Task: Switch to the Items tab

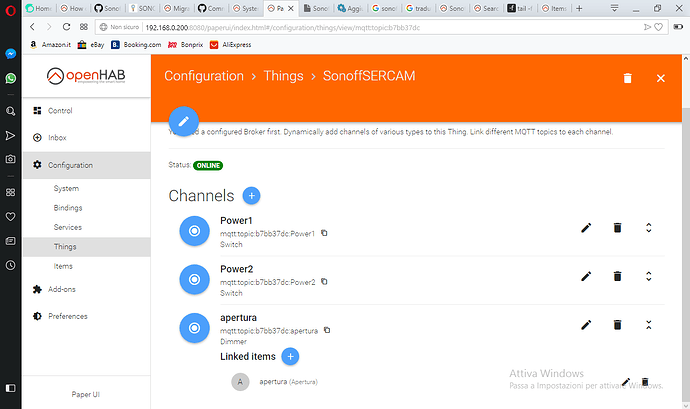Action: pyautogui.click(x=554, y=8)
